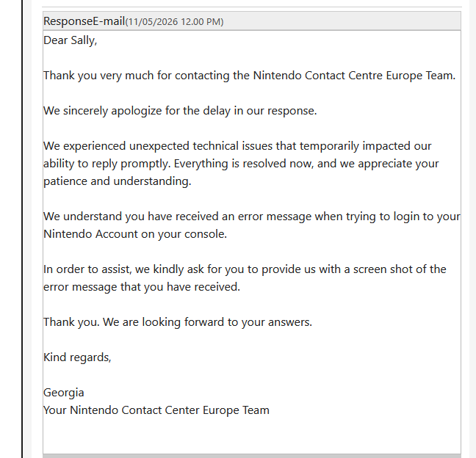476x458 pixels.
Task: Click "error message that you have received." line
Action: click(142, 287)
